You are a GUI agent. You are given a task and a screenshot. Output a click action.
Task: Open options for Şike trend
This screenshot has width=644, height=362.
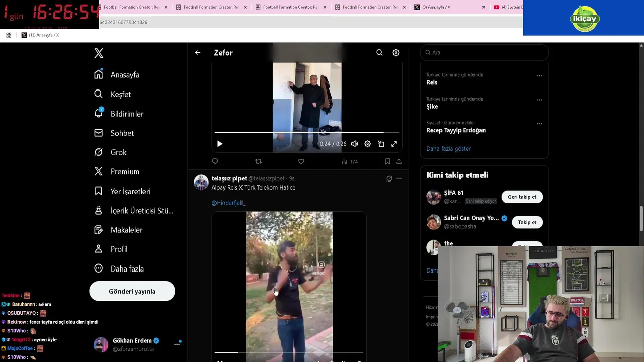(x=539, y=100)
